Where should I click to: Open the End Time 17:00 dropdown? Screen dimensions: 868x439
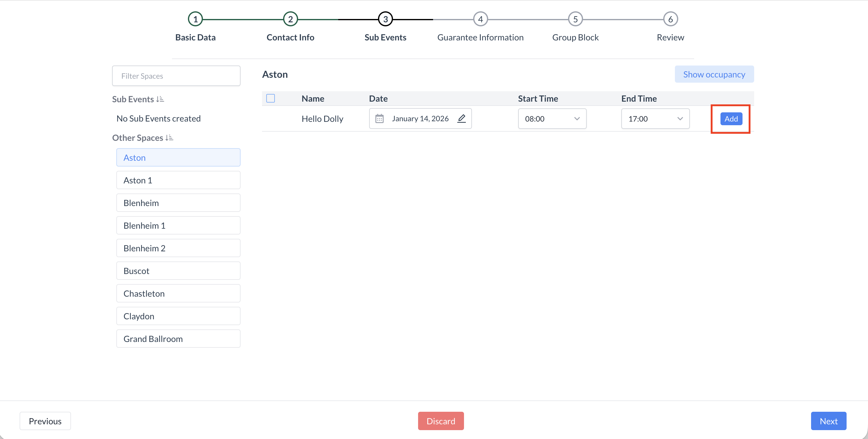655,118
